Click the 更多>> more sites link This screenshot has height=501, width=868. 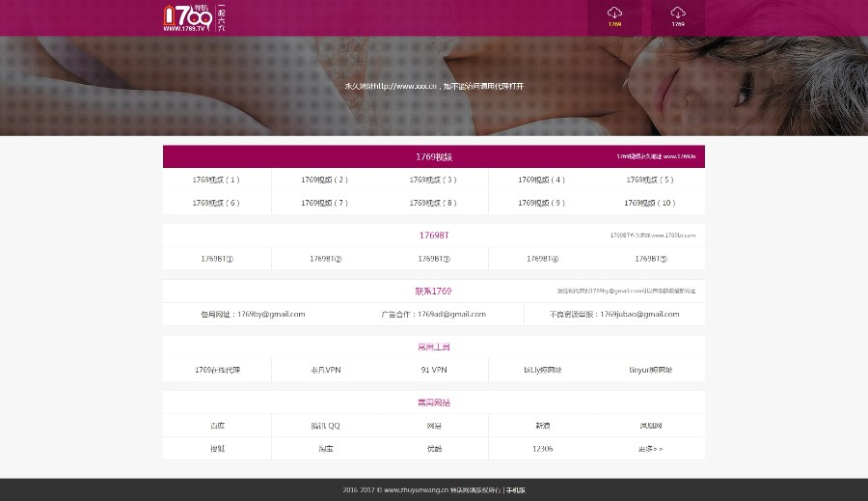pos(650,448)
